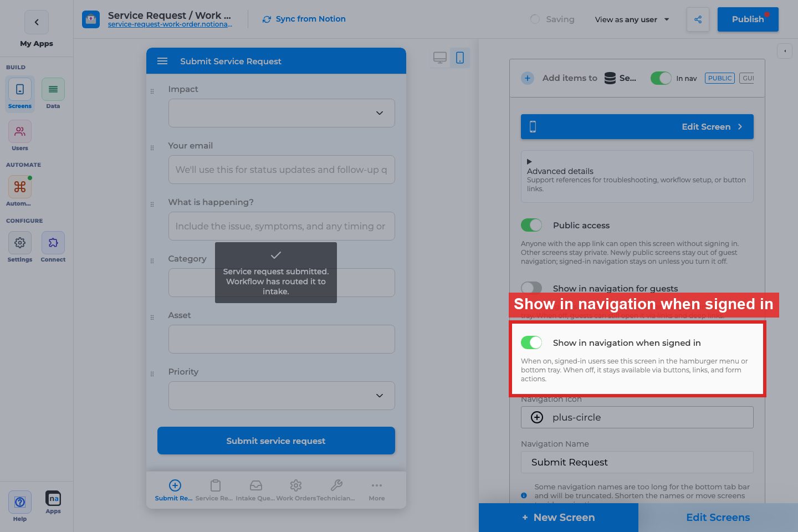This screenshot has width=798, height=532.
Task: Open the Priority dropdown
Action: 282,396
